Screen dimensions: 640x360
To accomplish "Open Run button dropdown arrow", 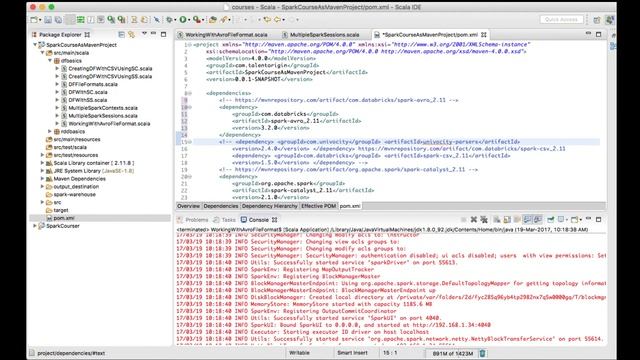I will tap(189, 20).
